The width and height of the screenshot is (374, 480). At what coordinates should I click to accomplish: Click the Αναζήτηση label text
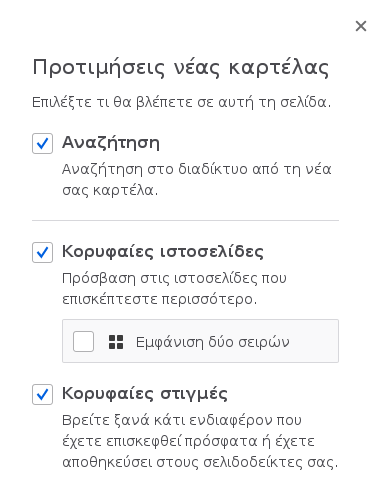coord(111,143)
